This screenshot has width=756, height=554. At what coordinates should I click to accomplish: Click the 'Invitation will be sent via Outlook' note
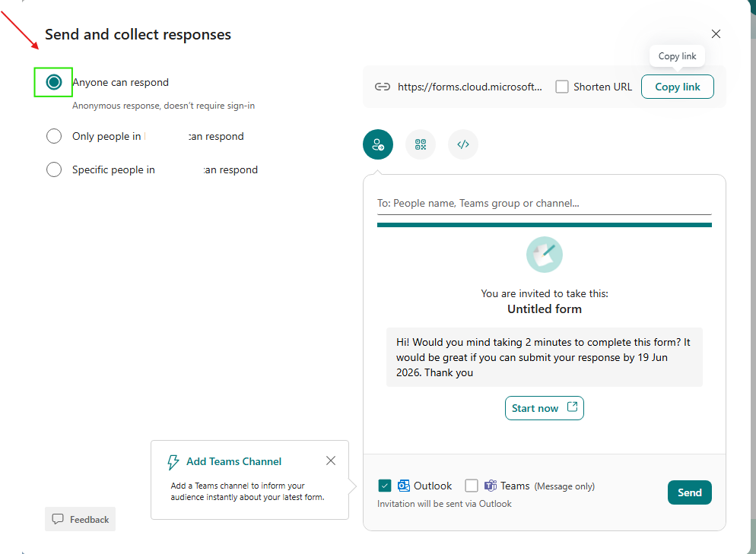(444, 503)
